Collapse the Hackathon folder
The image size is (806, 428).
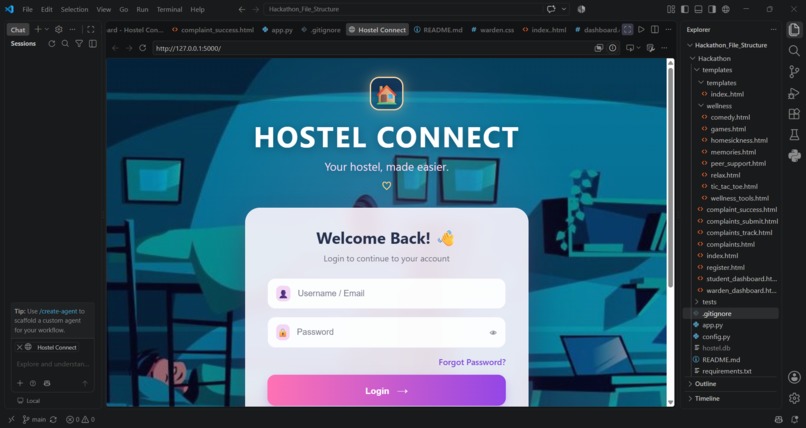point(714,59)
